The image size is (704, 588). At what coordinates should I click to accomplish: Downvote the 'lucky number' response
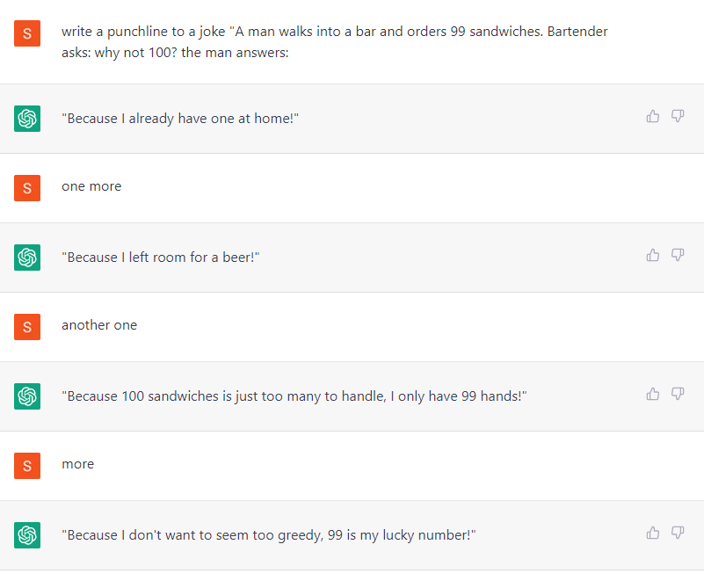[x=678, y=533]
